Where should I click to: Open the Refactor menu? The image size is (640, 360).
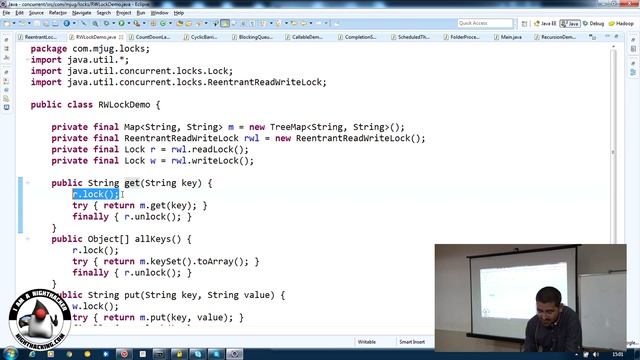click(x=58, y=13)
